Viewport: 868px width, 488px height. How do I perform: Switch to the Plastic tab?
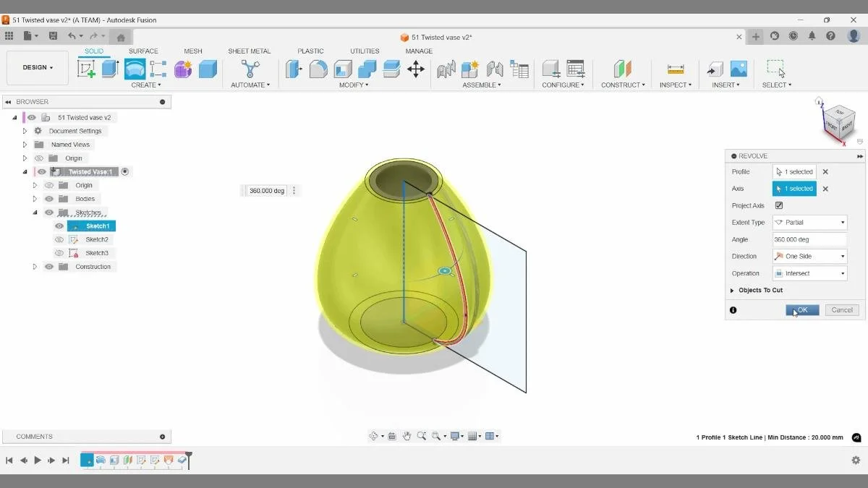point(311,51)
